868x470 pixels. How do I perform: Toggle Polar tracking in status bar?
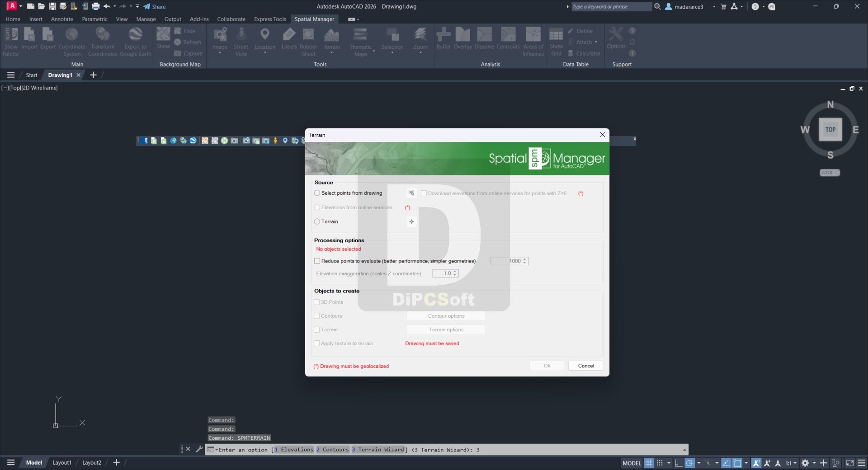pyautogui.click(x=689, y=463)
